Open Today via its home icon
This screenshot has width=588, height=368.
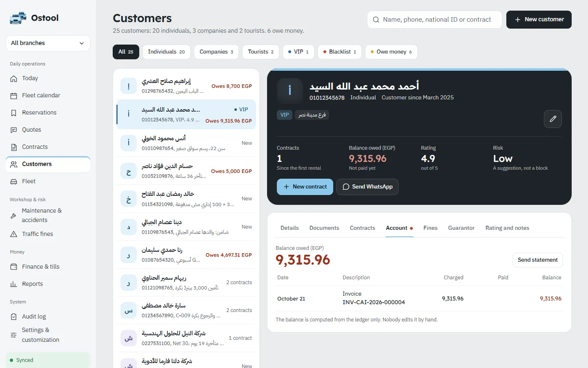click(14, 79)
